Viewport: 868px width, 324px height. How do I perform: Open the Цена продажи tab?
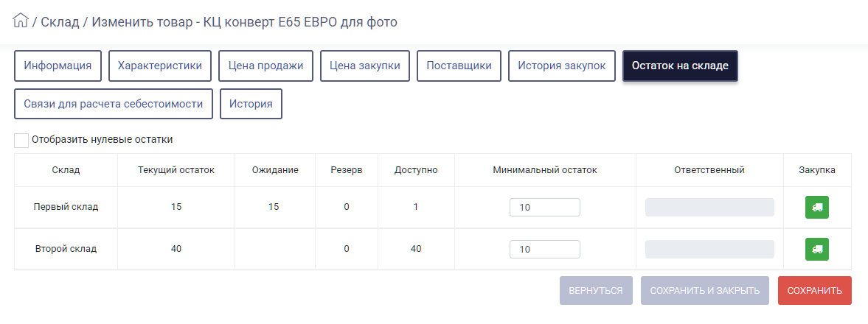[266, 66]
